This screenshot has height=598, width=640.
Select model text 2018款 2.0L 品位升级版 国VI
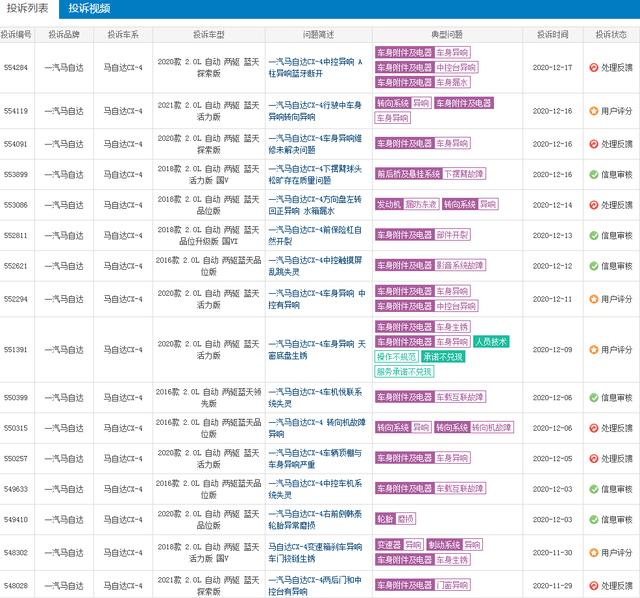click(209, 235)
